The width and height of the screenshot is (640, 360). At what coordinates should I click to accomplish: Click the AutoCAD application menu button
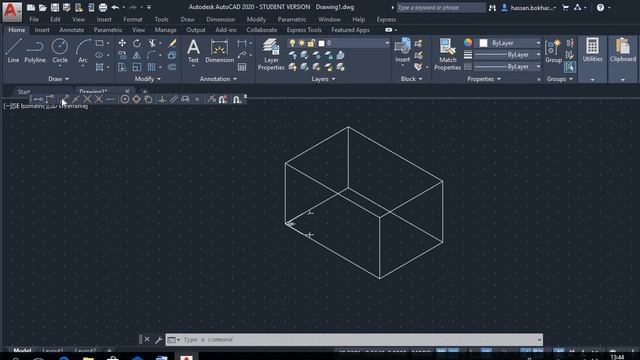click(11, 11)
